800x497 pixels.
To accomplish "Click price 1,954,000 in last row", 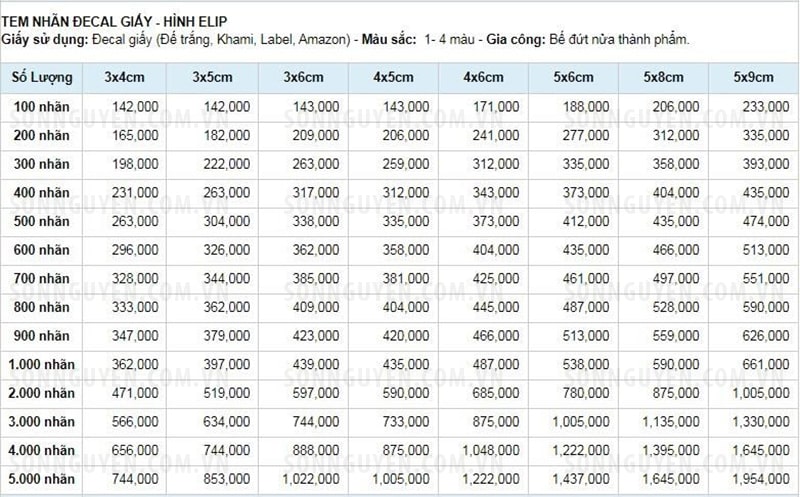I will [761, 479].
